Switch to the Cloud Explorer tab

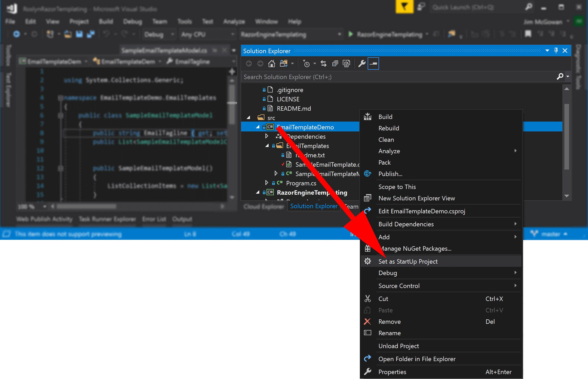[264, 207]
